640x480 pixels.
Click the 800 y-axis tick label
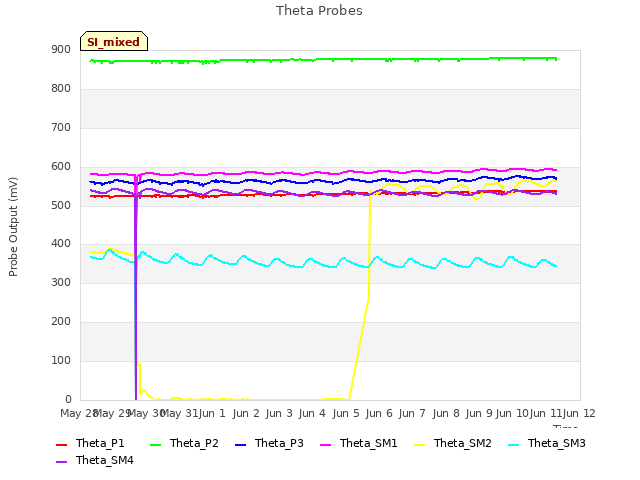point(61,89)
